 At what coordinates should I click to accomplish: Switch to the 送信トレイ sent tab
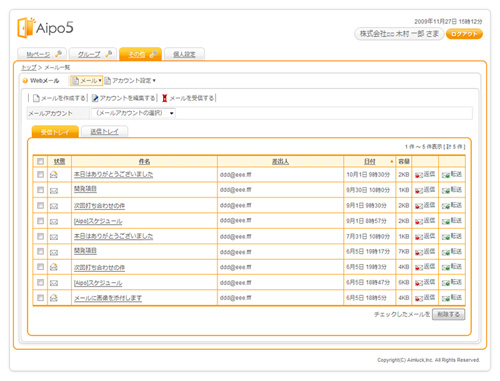[x=104, y=132]
